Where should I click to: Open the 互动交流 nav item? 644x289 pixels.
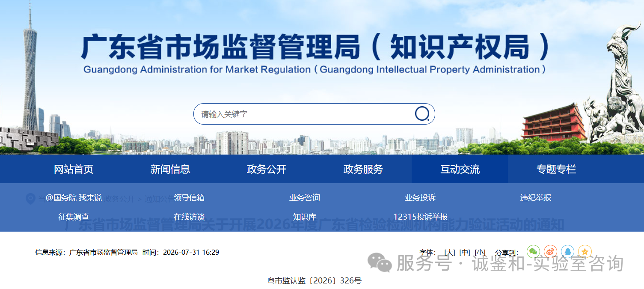[460, 169]
